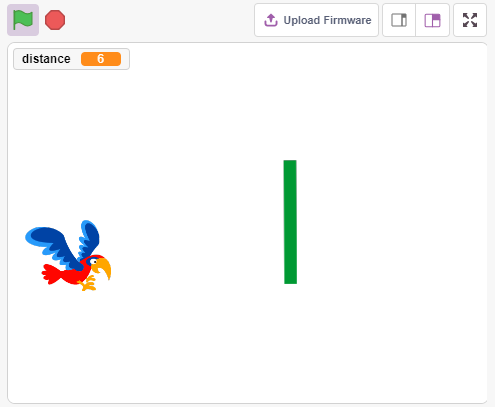Click the Upload Firmware button
This screenshot has width=495, height=407.
click(316, 20)
